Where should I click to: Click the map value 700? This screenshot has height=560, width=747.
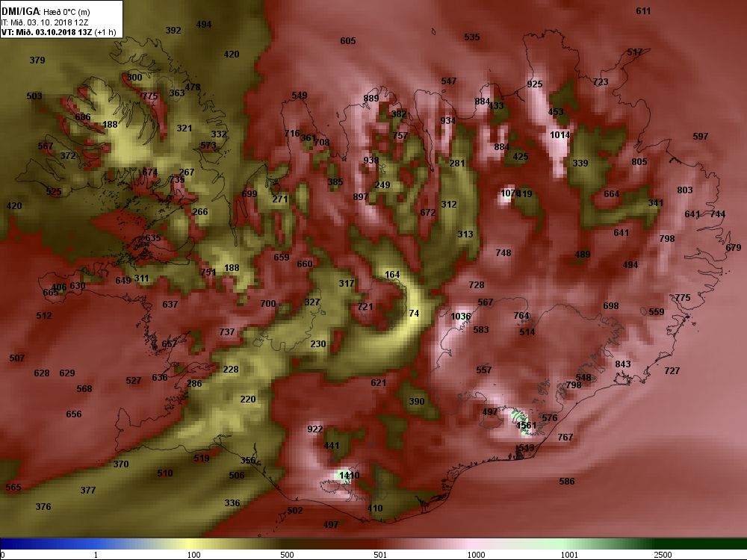(267, 303)
